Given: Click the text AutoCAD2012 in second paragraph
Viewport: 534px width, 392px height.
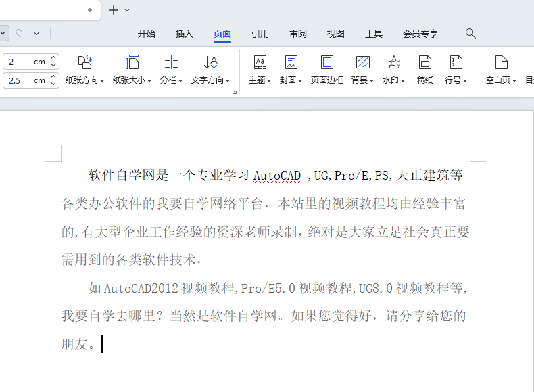Looking at the screenshot, I should click(x=141, y=288).
